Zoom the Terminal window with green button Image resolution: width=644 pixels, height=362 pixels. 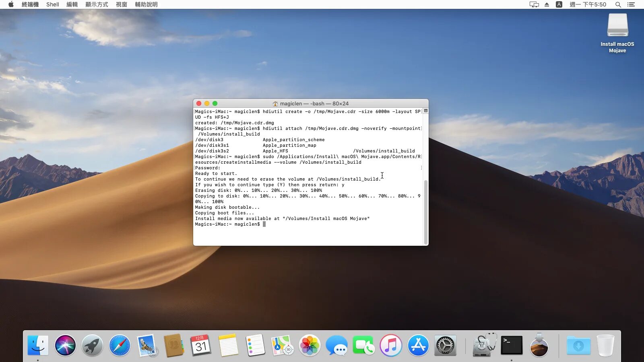[x=215, y=103]
